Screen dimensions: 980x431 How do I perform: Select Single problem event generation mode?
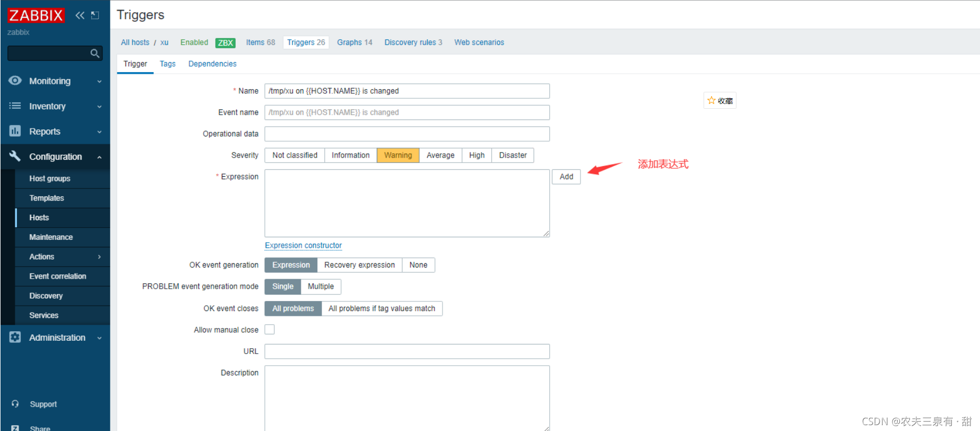click(282, 287)
